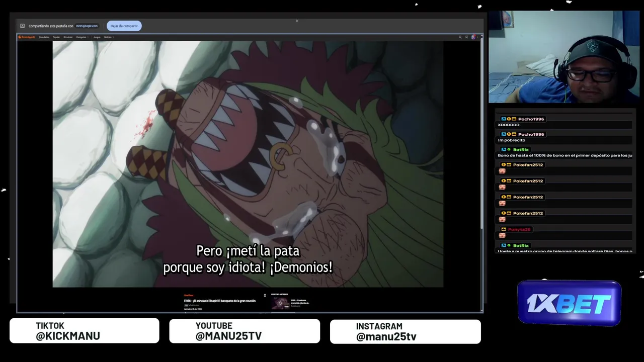Image resolution: width=644 pixels, height=362 pixels.
Task: Click the episode title 'El anhelado Elbaph'
Action: click(220, 301)
